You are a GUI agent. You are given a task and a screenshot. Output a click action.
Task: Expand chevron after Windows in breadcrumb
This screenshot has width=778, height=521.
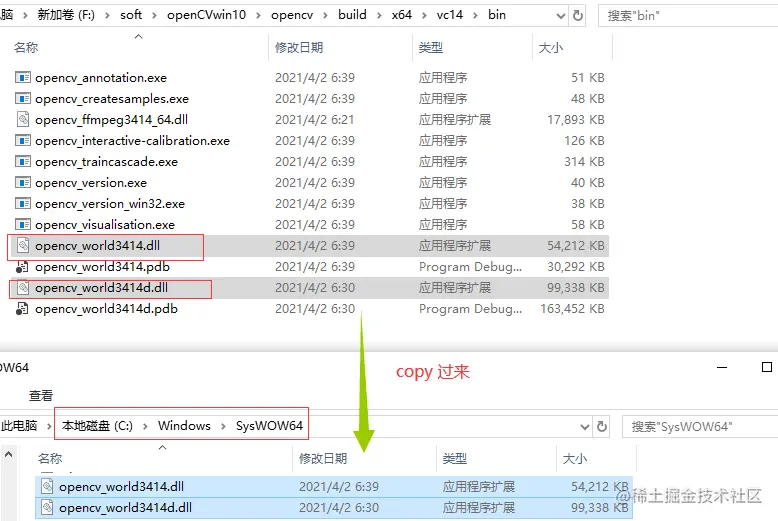(223, 426)
